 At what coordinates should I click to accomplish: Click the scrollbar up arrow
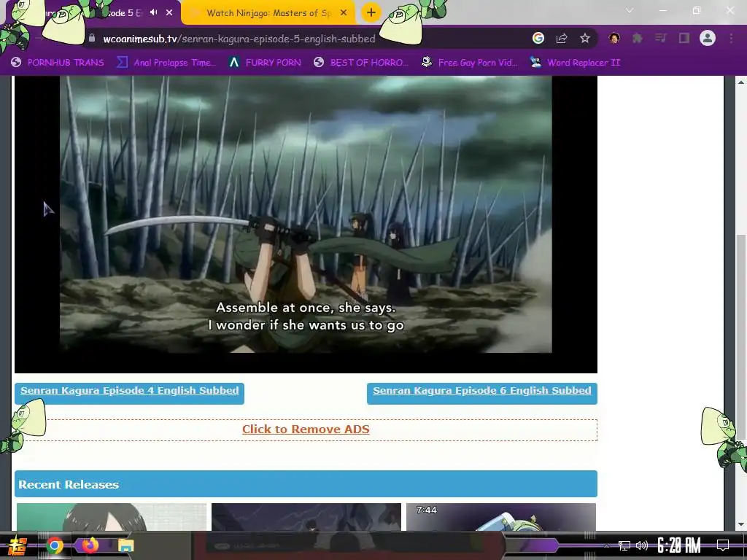741,82
